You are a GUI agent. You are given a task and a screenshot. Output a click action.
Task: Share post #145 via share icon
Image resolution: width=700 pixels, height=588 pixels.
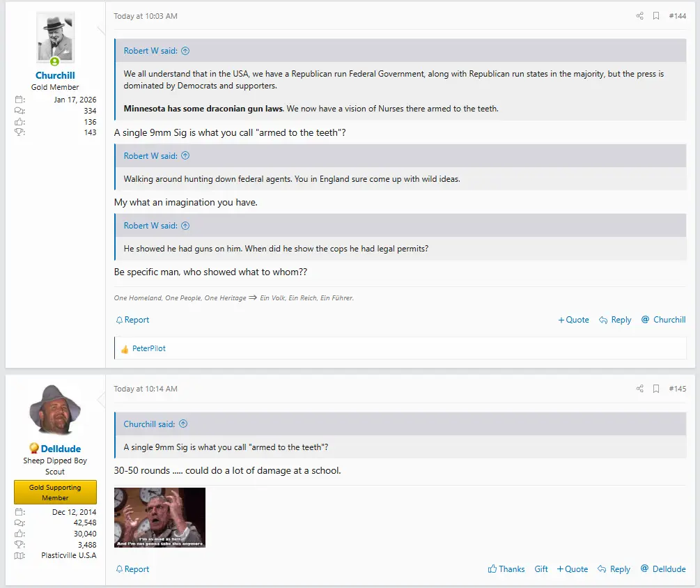(x=639, y=389)
